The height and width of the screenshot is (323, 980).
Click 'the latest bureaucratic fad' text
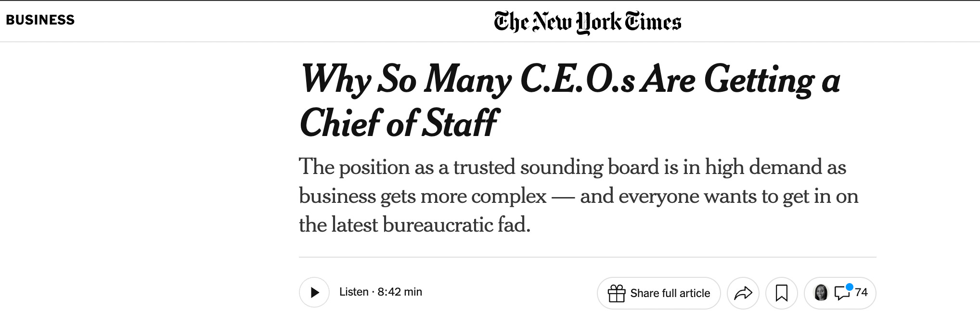(414, 224)
